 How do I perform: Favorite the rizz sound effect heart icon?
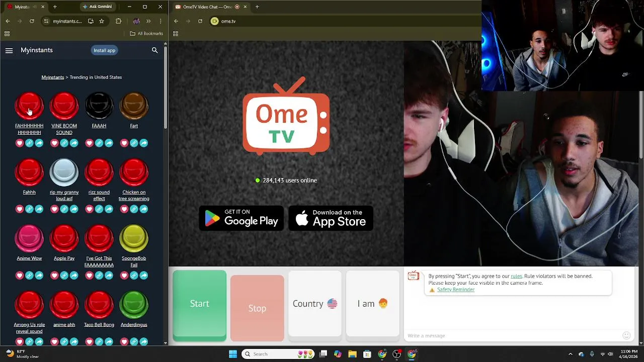pos(90,209)
